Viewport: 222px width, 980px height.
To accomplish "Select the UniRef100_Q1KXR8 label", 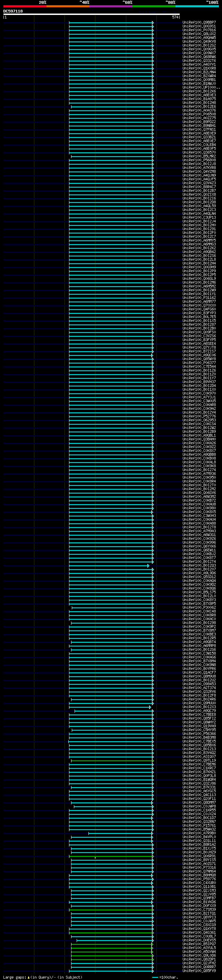I will coord(199,68).
